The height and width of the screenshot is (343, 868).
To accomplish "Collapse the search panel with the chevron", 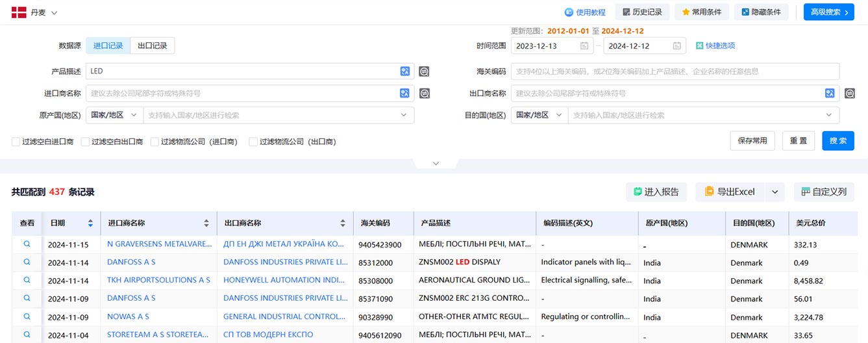I will click(x=436, y=163).
